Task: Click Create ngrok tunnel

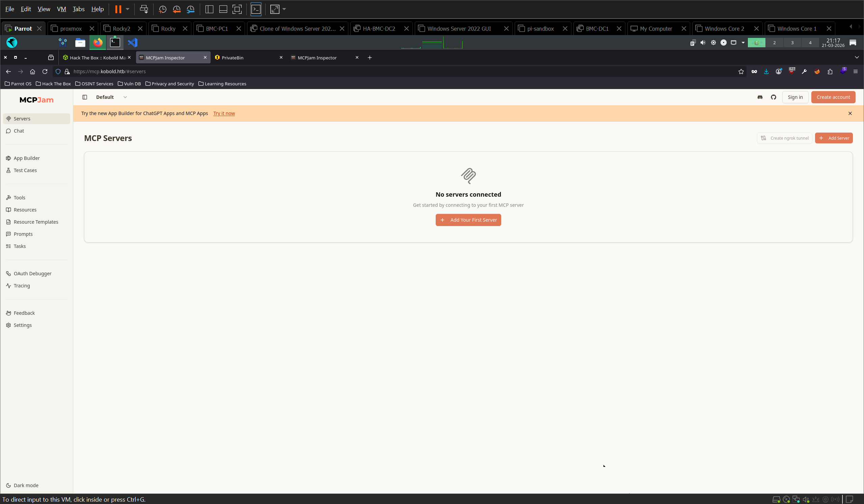Action: pos(784,138)
